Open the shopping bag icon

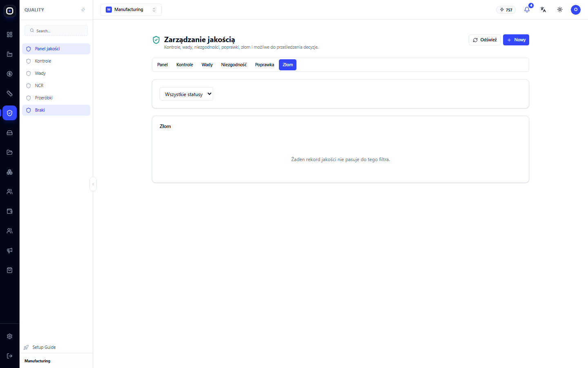(x=9, y=270)
